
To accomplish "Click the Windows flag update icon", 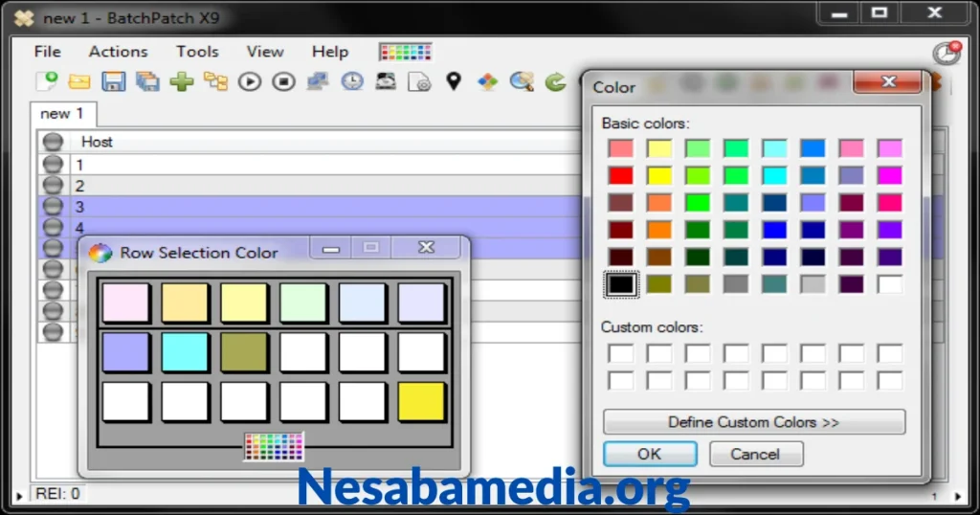I will tap(487, 82).
